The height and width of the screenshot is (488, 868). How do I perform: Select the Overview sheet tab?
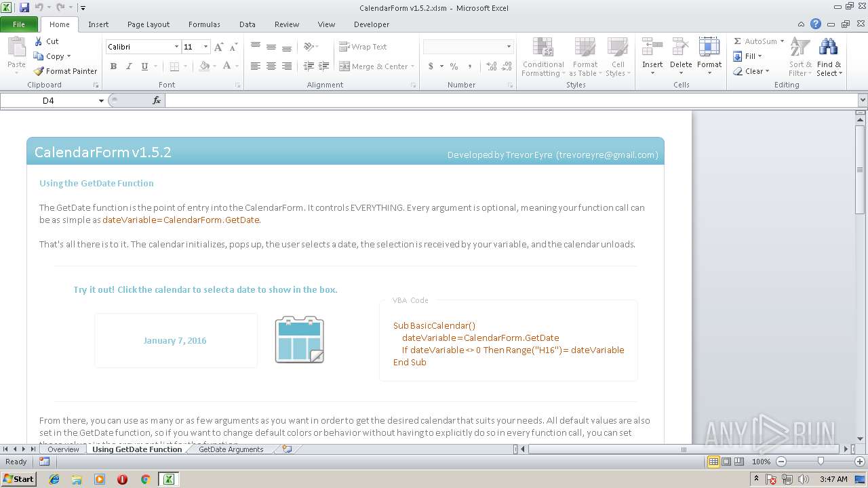click(63, 449)
